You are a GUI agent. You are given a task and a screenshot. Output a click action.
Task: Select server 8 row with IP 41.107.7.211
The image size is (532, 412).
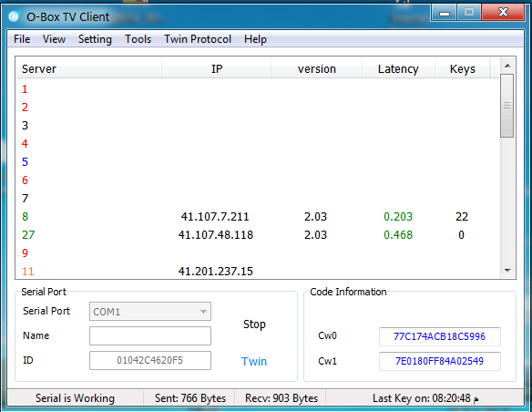257,217
